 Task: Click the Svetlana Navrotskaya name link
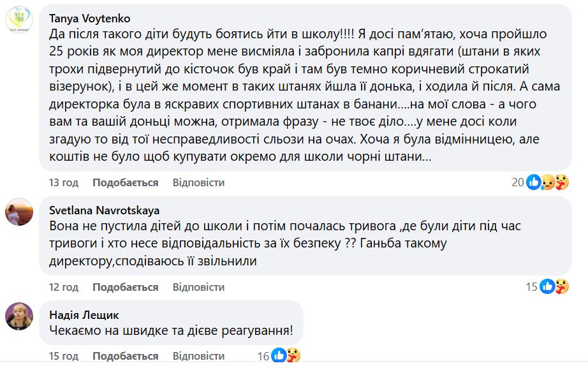tap(104, 210)
